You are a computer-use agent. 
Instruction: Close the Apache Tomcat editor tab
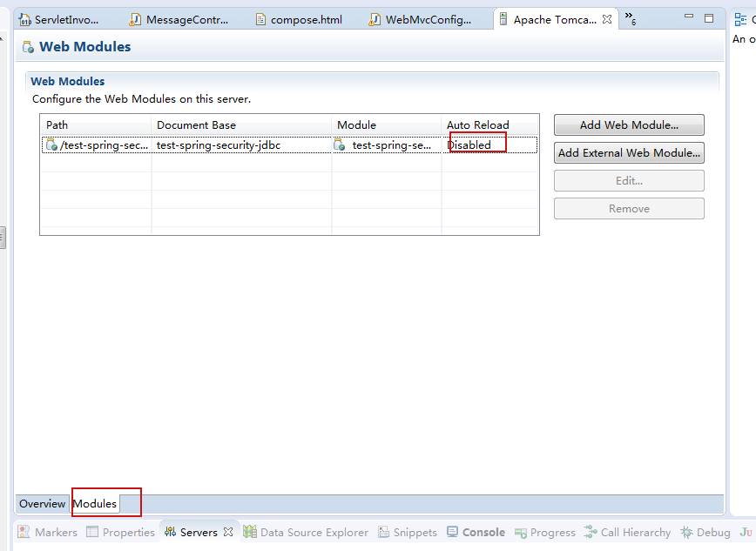(x=607, y=19)
